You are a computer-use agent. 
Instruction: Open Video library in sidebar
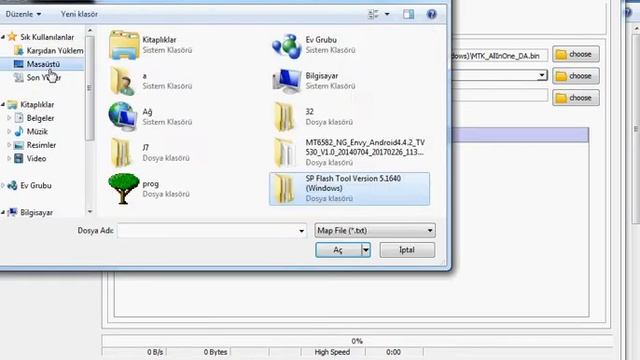(30, 158)
